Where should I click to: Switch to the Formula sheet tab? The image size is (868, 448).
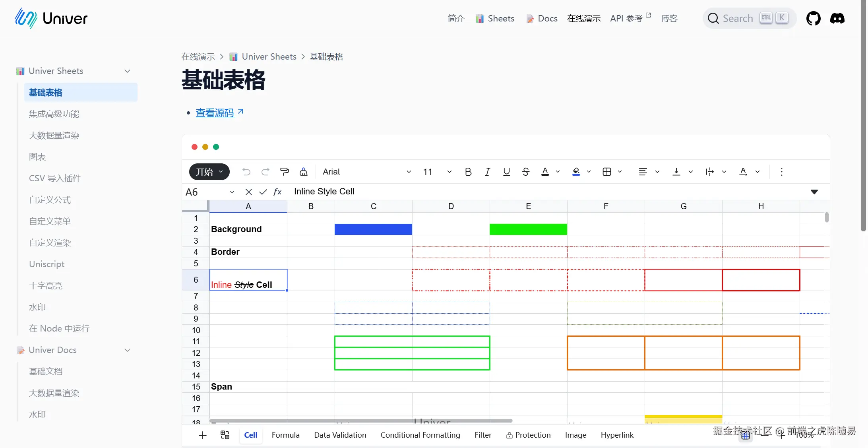pyautogui.click(x=285, y=435)
